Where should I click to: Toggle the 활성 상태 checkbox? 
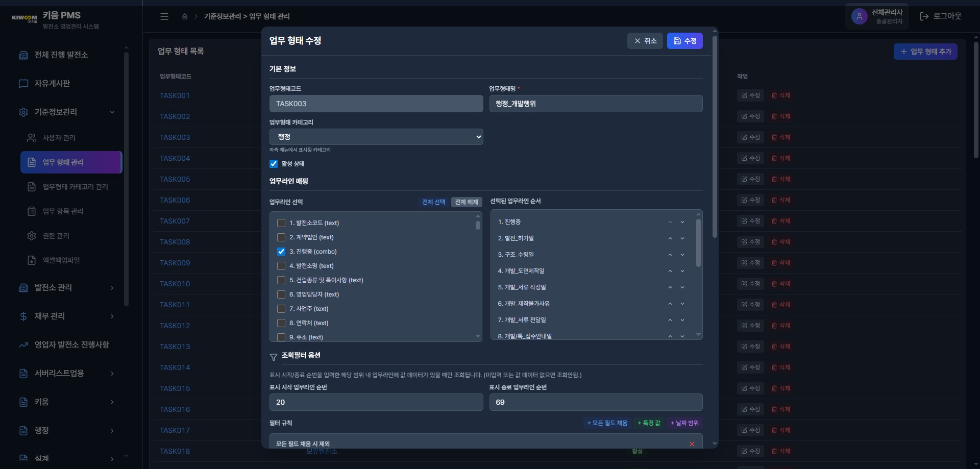[x=274, y=164]
